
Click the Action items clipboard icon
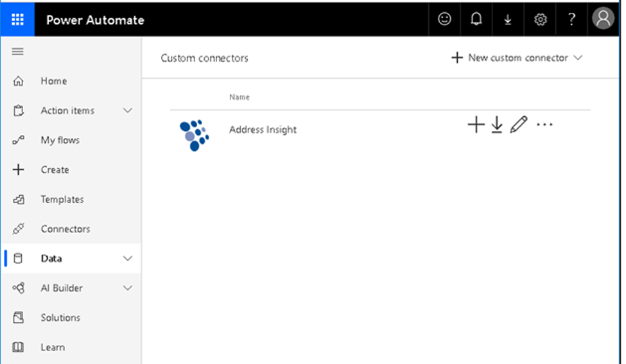(19, 110)
